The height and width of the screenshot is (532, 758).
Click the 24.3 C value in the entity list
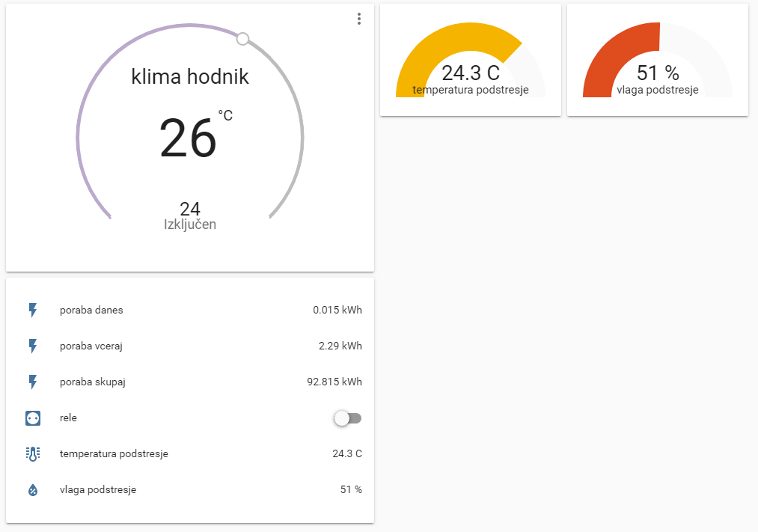[346, 453]
